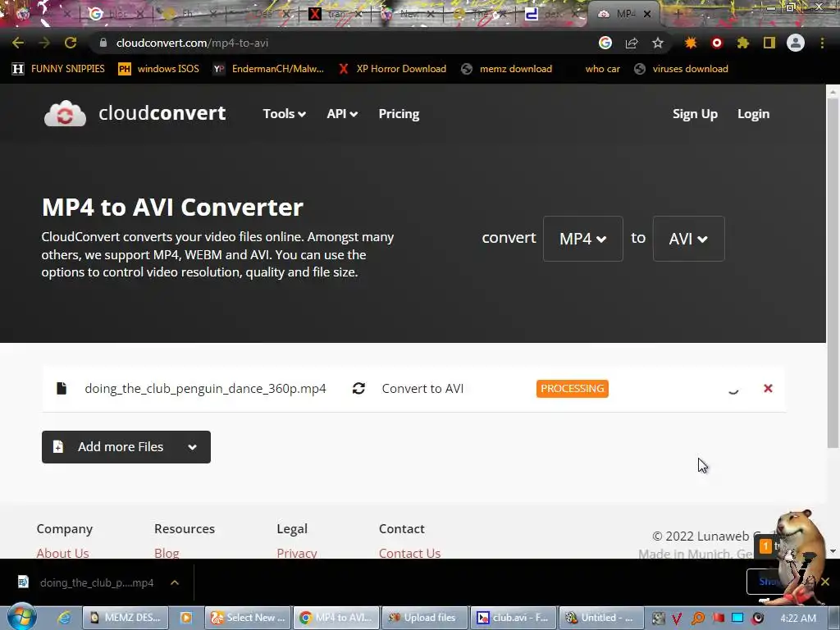The image size is (840, 630).
Task: Close the downloads bar with the X
Action: tap(825, 582)
